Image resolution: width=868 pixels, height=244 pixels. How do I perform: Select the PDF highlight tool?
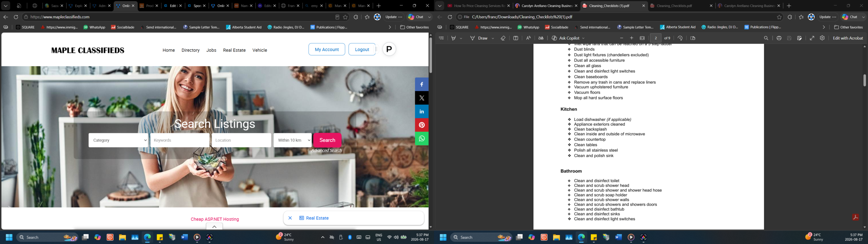coord(454,38)
